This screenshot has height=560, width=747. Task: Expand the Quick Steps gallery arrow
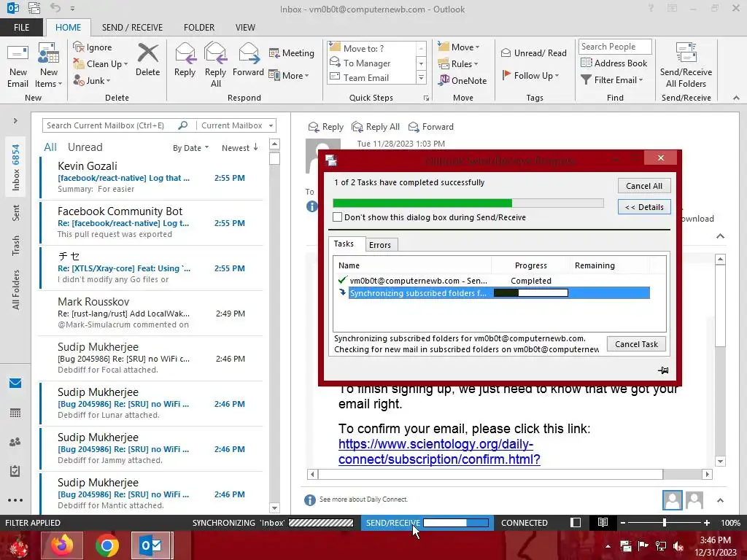(x=421, y=77)
